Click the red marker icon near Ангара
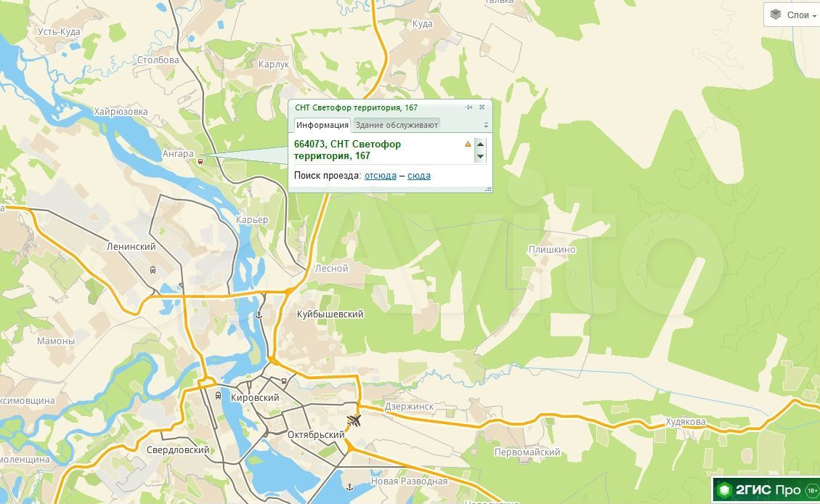This screenshot has height=504, width=820. click(x=200, y=162)
